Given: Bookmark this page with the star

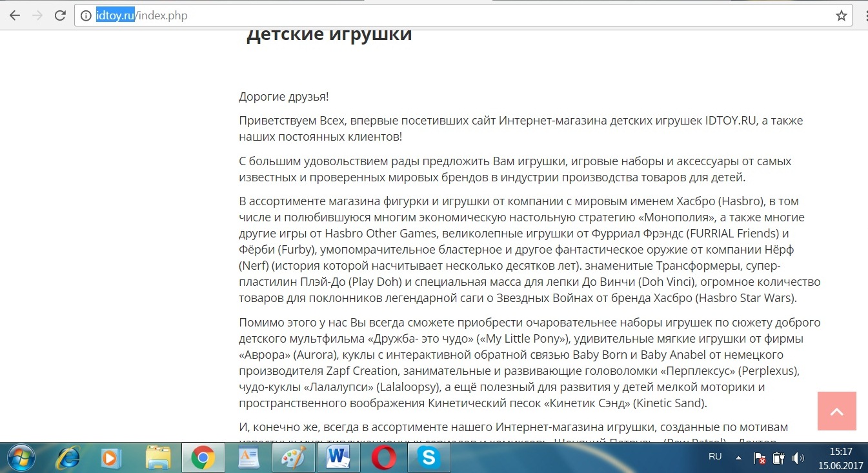Looking at the screenshot, I should coord(840,15).
